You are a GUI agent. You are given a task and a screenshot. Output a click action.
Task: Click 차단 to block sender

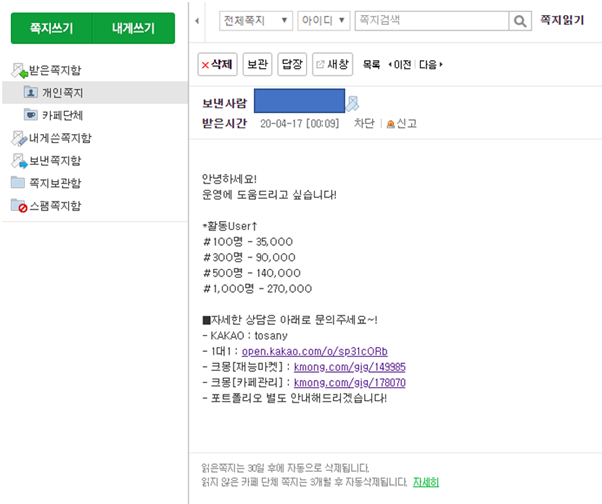tap(364, 123)
